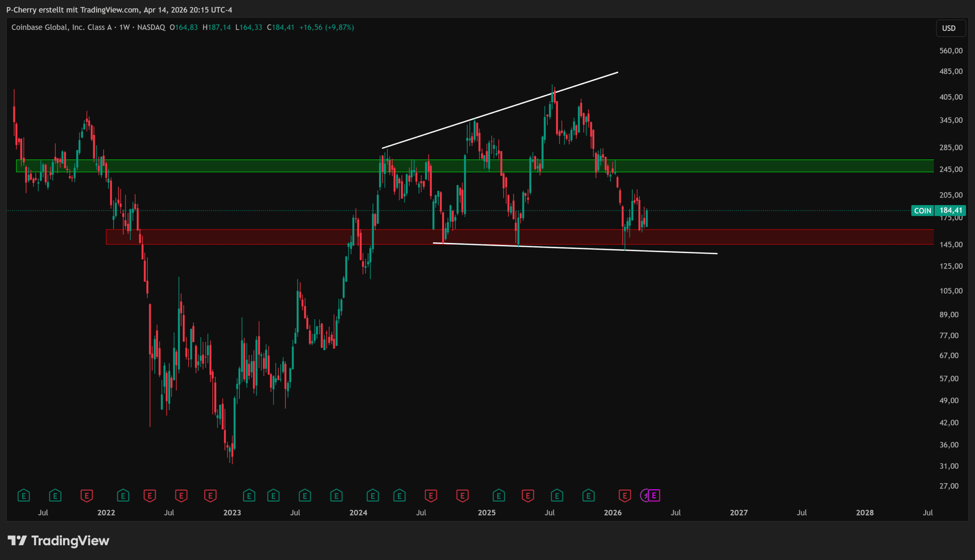Click the Coinbase Global, Inc. symbol title
Viewport: 975px width, 560px height.
coord(61,27)
